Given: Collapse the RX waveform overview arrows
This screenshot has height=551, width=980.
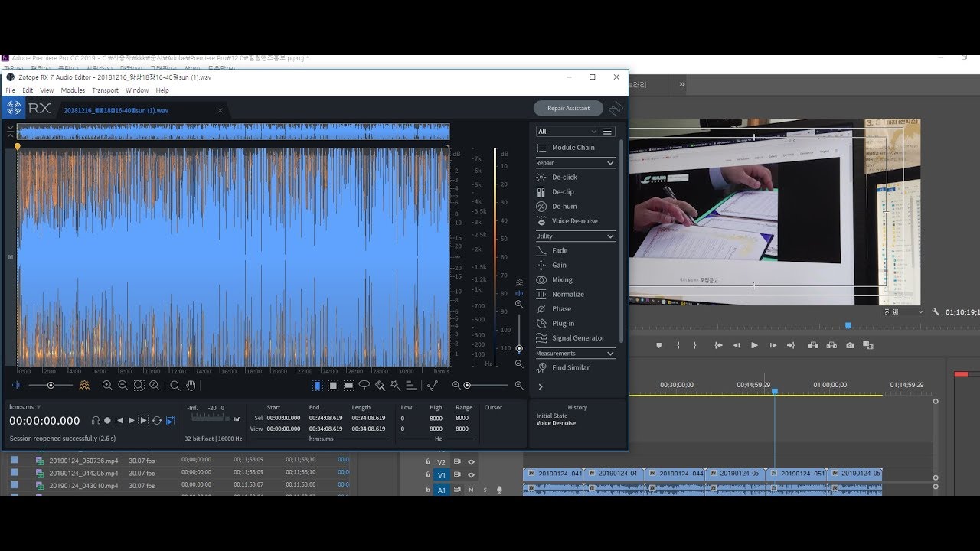Looking at the screenshot, I should 10,131.
